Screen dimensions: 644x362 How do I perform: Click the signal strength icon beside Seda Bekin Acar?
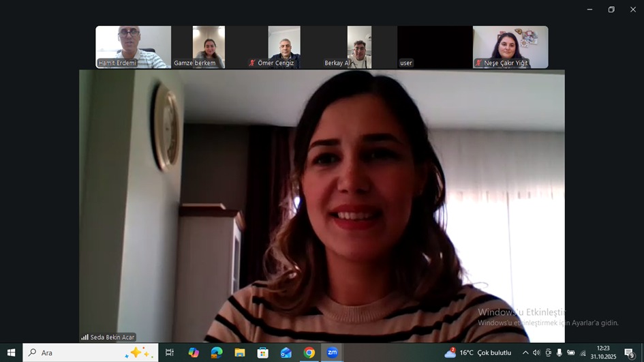pos(85,337)
